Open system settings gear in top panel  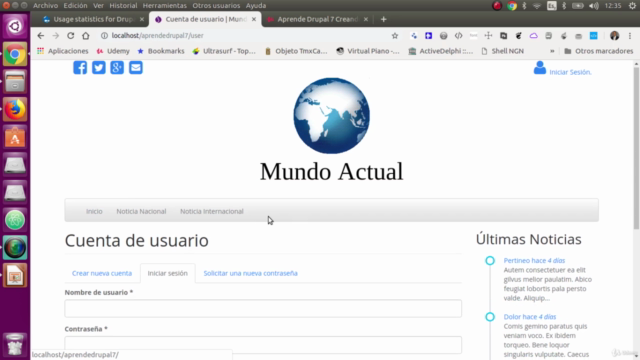click(x=632, y=6)
